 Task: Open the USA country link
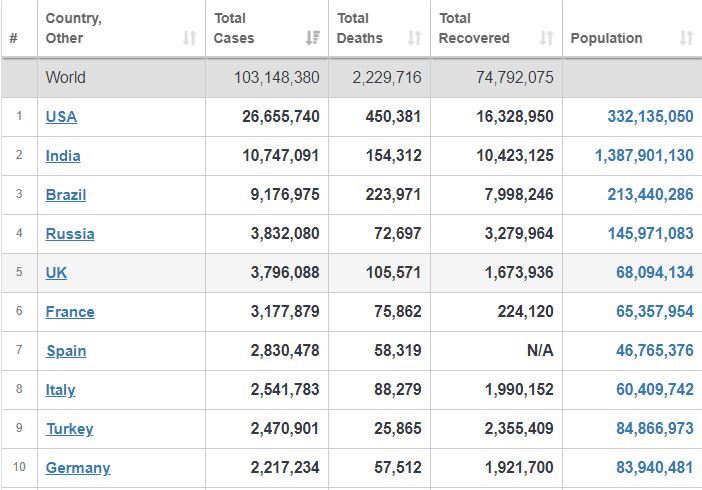(61, 117)
